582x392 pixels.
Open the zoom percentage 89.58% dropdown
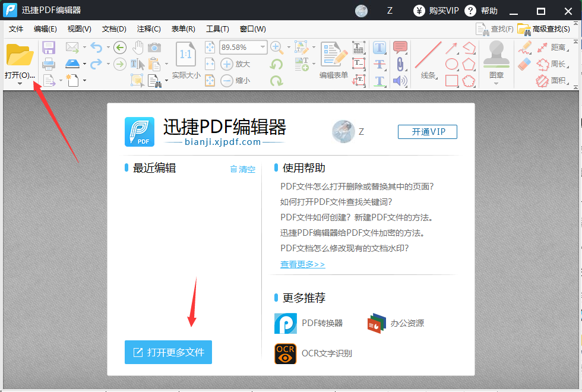(262, 47)
